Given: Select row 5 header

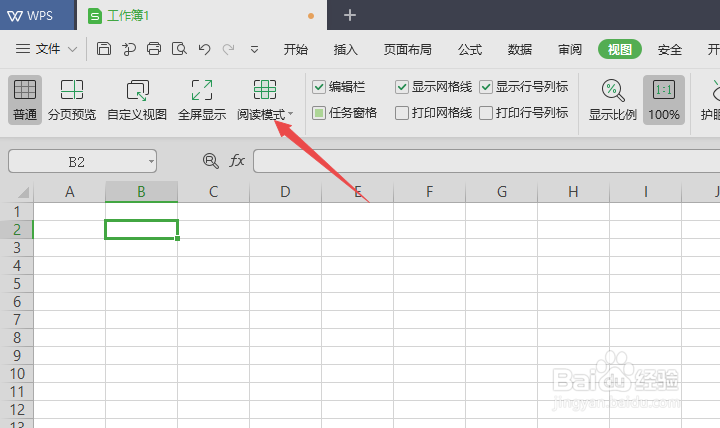Looking at the screenshot, I should [x=17, y=283].
